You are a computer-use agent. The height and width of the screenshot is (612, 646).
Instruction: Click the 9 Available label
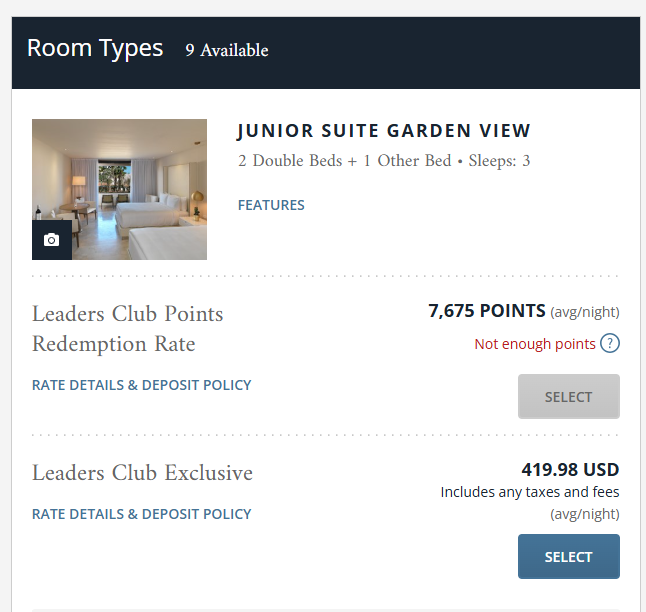(227, 50)
